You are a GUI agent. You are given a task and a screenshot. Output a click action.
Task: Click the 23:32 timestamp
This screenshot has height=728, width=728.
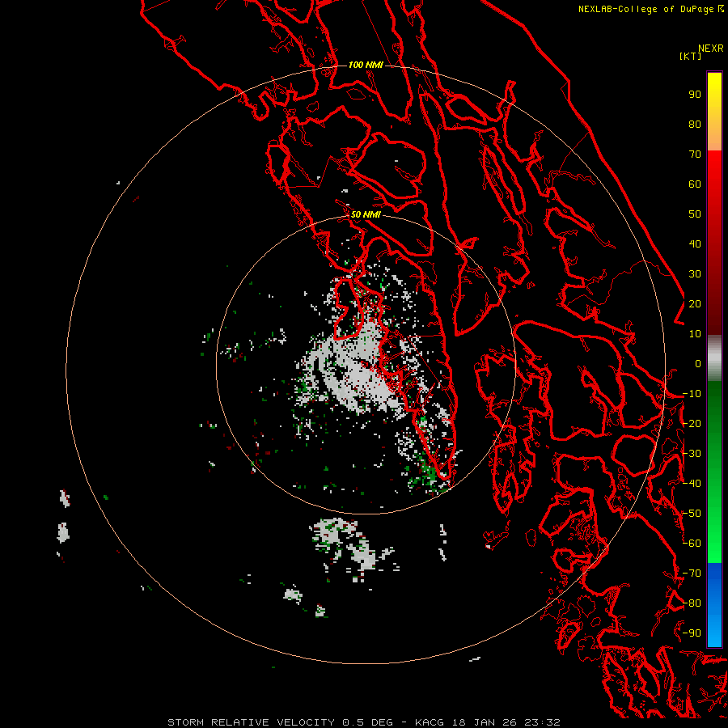coord(542,722)
